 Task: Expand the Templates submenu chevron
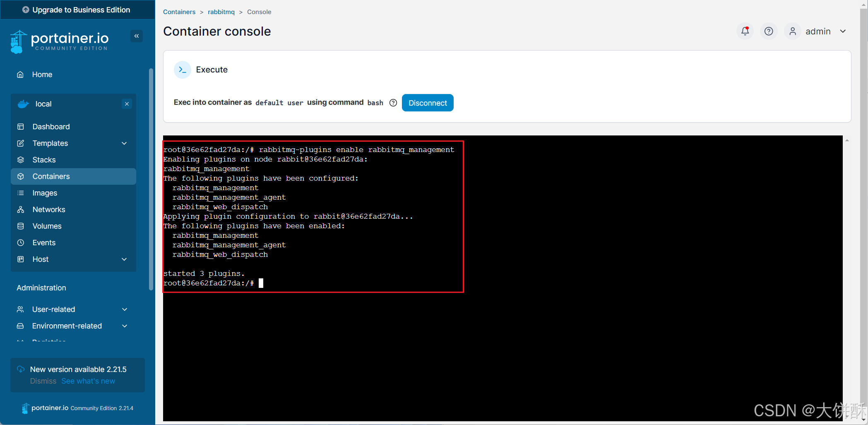point(124,143)
